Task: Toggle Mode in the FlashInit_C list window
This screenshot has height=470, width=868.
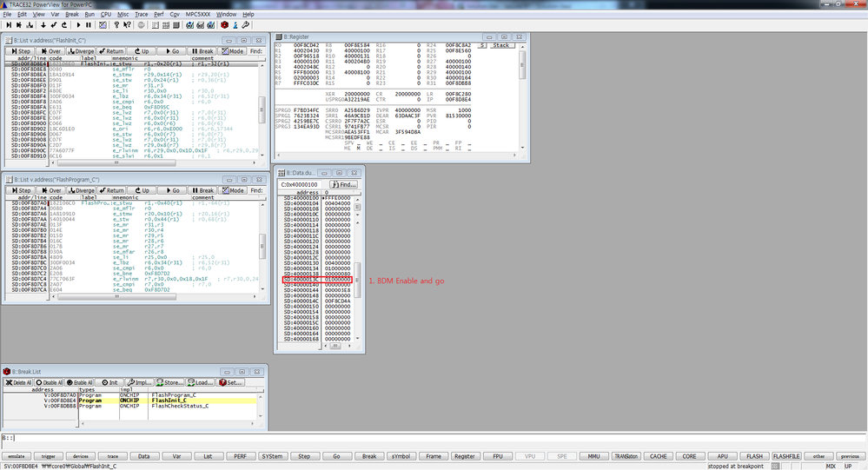Action: [233, 51]
